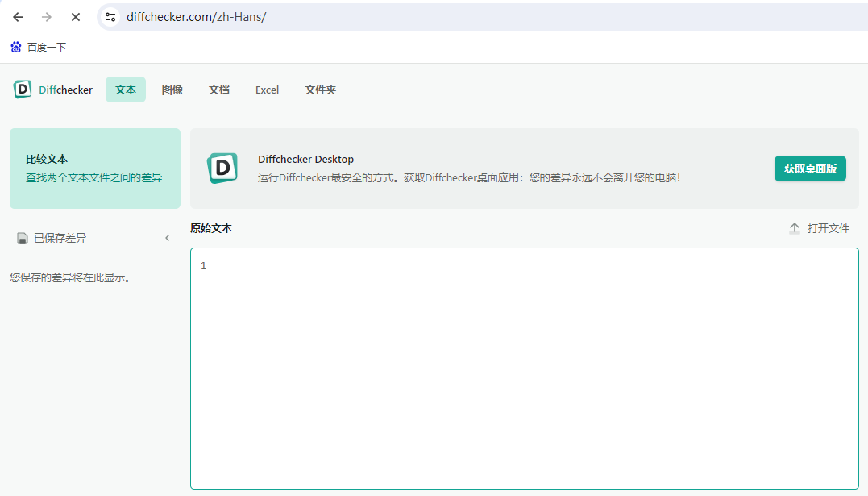Focus the 原始文本 text editor area
868x496 pixels.
coord(524,369)
